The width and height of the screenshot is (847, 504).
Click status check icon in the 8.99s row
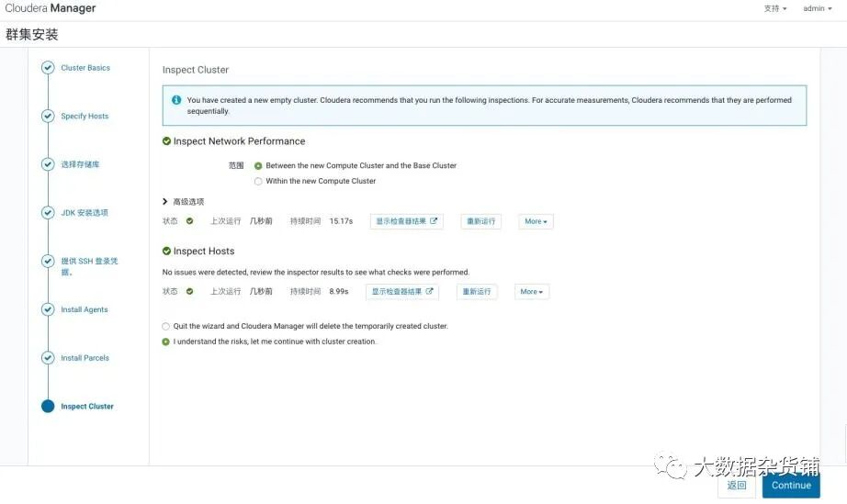189,291
